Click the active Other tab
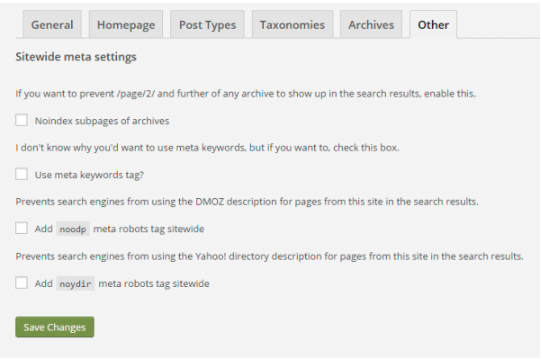Image resolution: width=542 pixels, height=362 pixels. 433,25
